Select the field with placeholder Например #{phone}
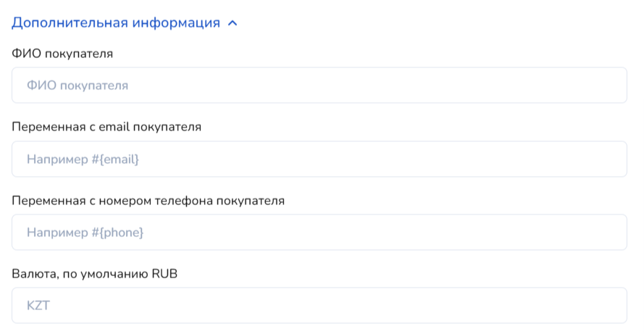This screenshot has width=644, height=334. point(319,233)
